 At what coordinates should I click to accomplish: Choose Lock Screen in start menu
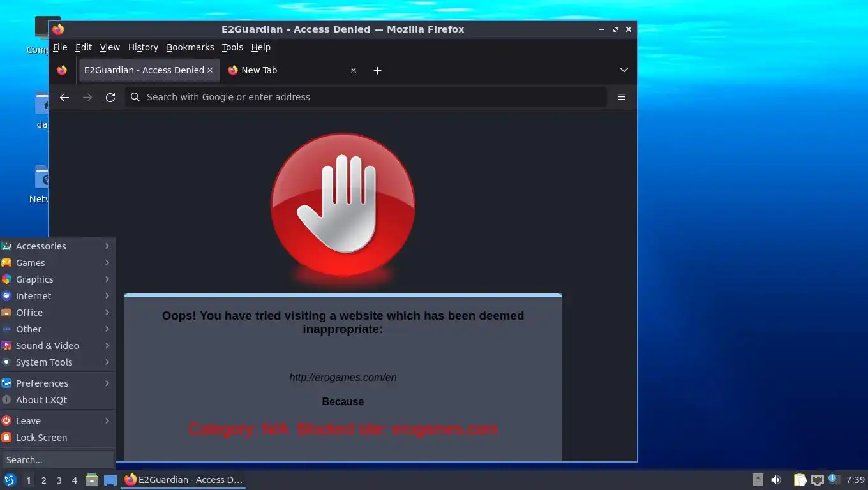(x=57, y=438)
